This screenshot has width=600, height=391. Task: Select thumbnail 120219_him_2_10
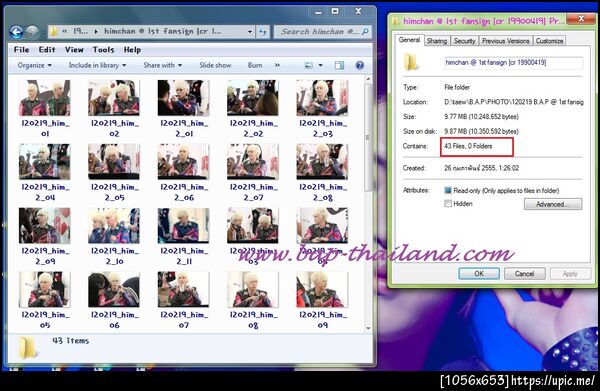pos(114,226)
